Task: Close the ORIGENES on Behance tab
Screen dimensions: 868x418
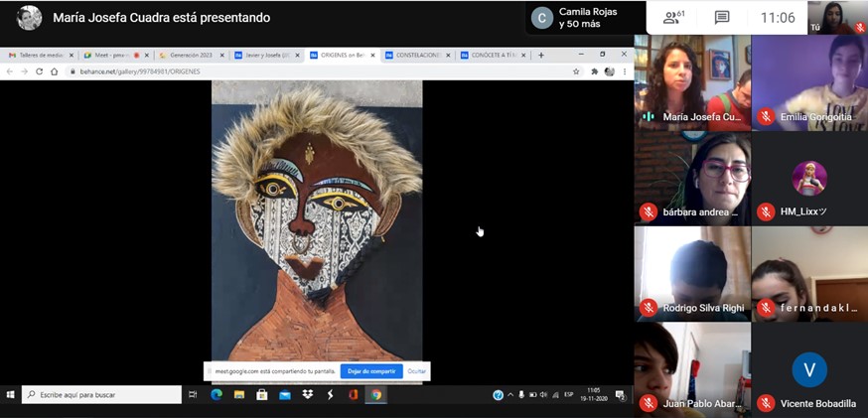Action: 372,56
